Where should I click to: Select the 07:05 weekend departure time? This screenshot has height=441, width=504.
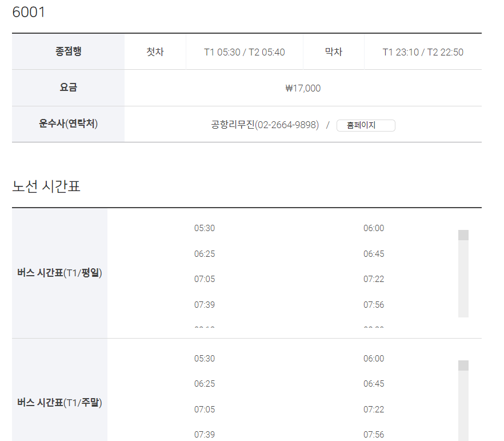pos(205,410)
